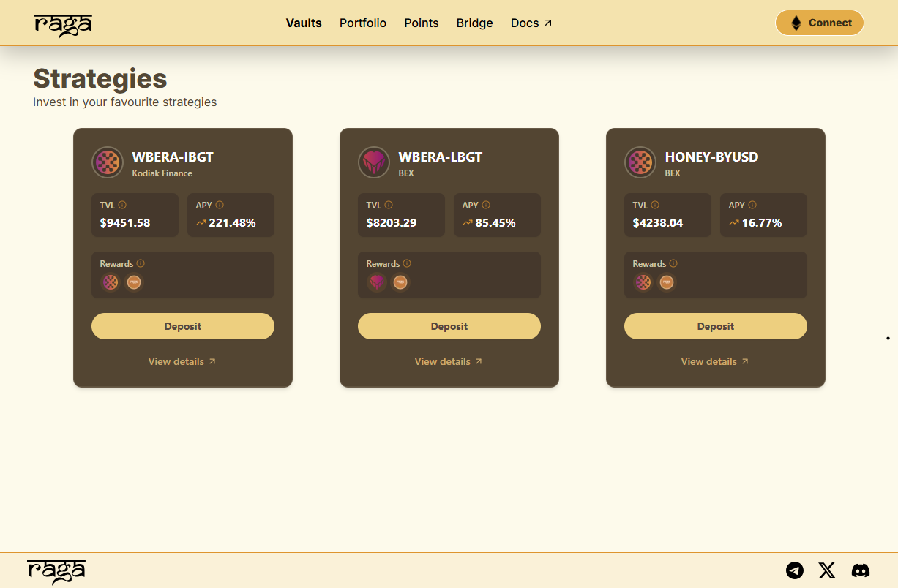Connect wallet with the Connect button
The height and width of the screenshot is (588, 898).
coord(820,23)
